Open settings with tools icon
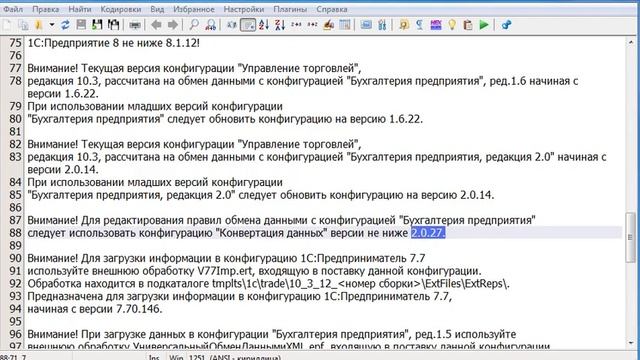Viewport: 640px width, 360px height. pos(382,25)
